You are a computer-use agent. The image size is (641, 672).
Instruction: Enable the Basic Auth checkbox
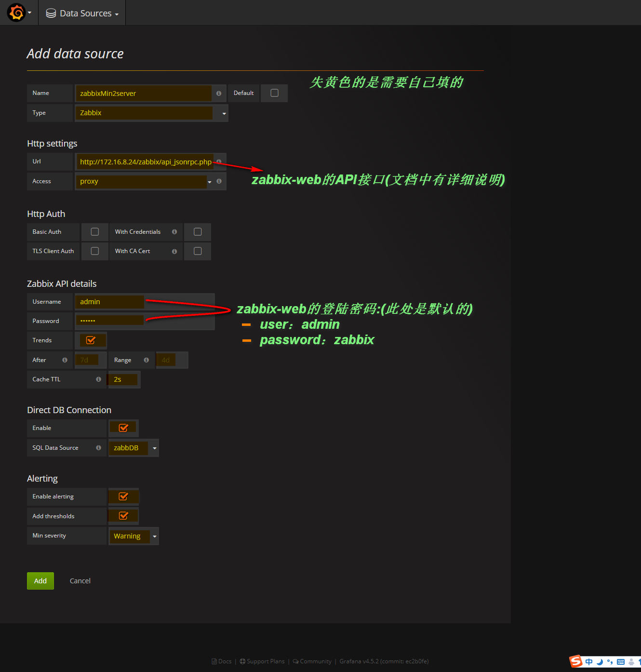95,232
